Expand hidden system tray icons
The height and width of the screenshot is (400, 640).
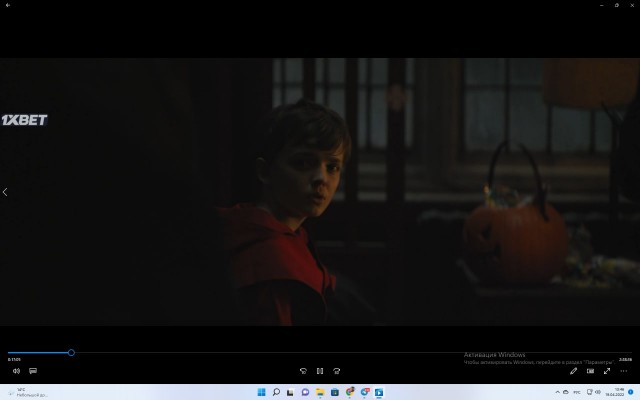click(557, 392)
